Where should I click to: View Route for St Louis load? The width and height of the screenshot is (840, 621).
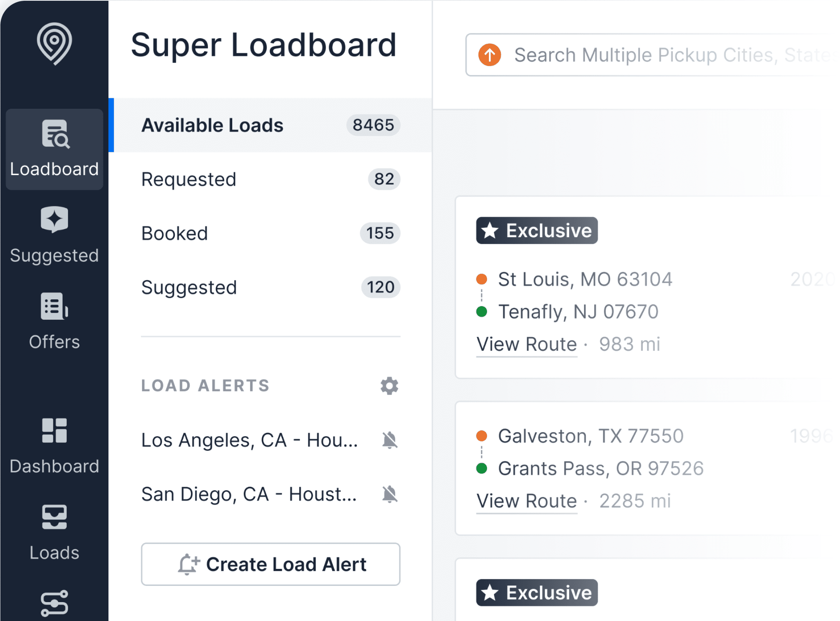coord(526,344)
